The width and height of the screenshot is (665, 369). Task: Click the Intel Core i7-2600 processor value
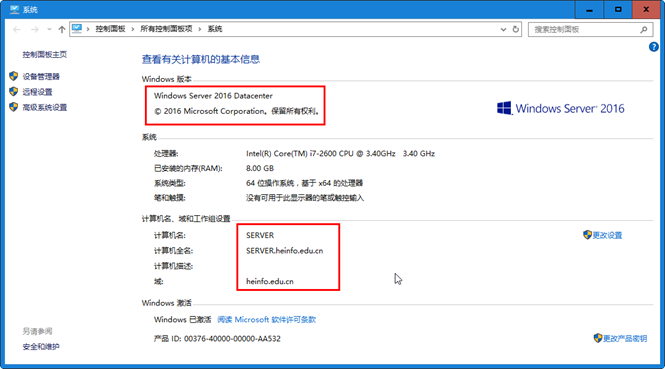coord(341,154)
